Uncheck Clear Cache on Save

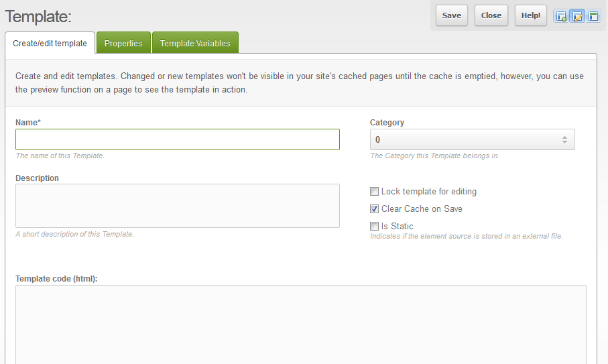[x=375, y=209]
